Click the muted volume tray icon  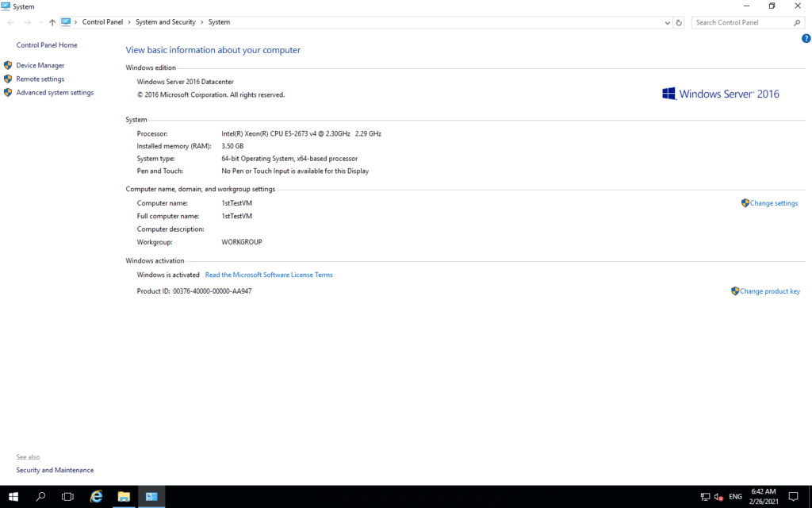[x=718, y=497]
